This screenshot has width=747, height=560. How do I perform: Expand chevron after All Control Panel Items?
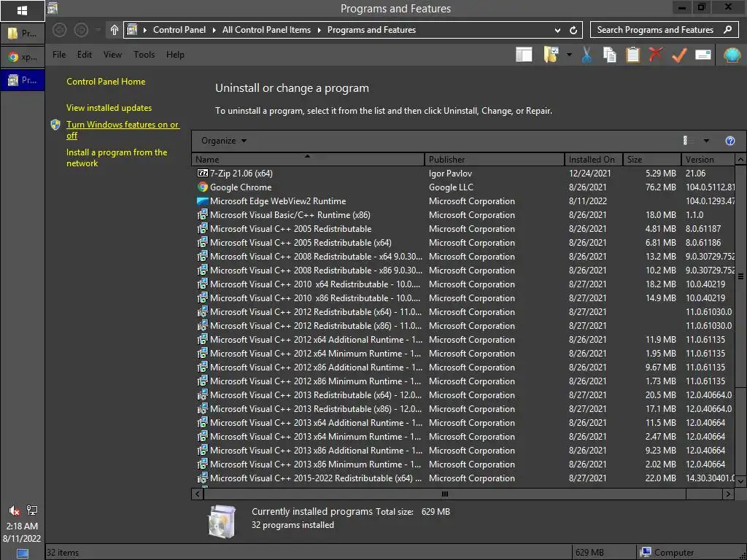coord(320,30)
